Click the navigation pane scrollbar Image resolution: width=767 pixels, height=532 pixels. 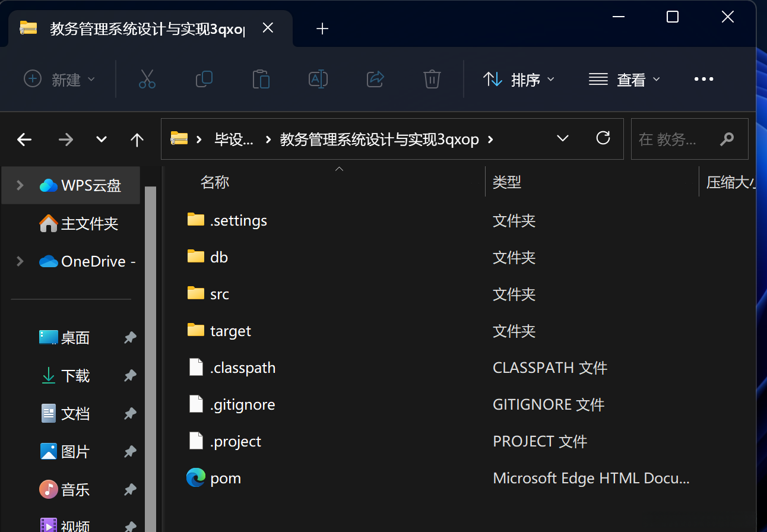150,359
